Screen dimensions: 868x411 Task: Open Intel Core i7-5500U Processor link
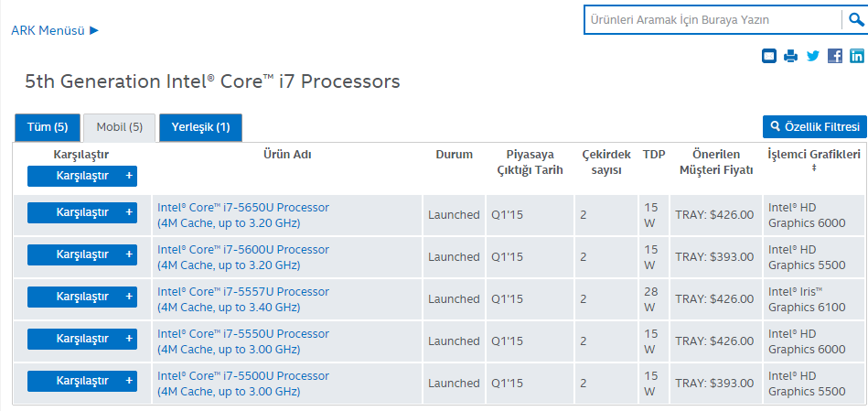point(243,384)
